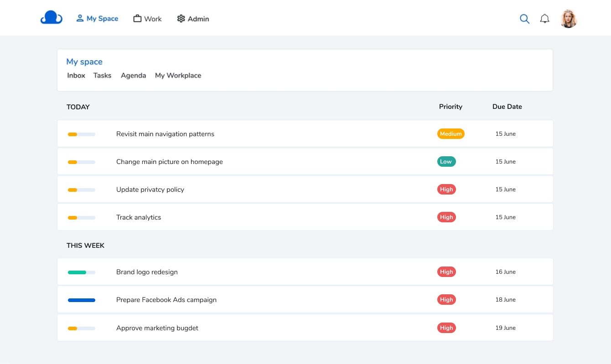Screen dimensions: 611x364
Task: Click the briefcase icon beside Work
Action: 137,19
